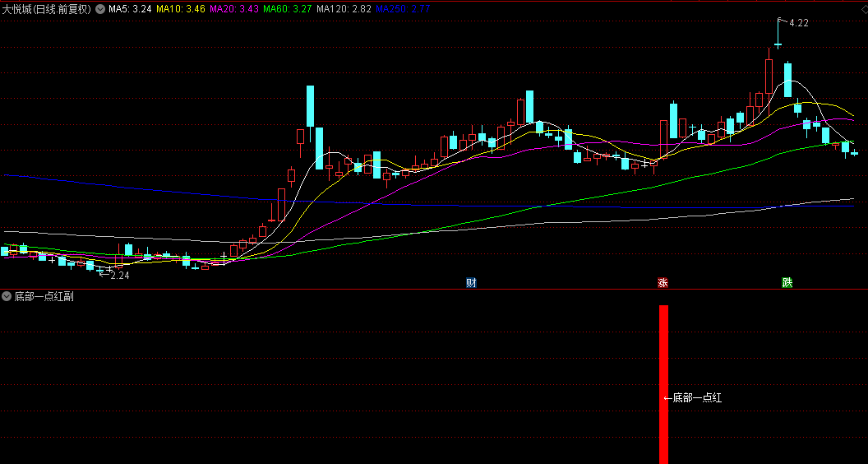This screenshot has width=868, height=464.
Task: Select the MA60: 3.27 label
Action: (288, 9)
